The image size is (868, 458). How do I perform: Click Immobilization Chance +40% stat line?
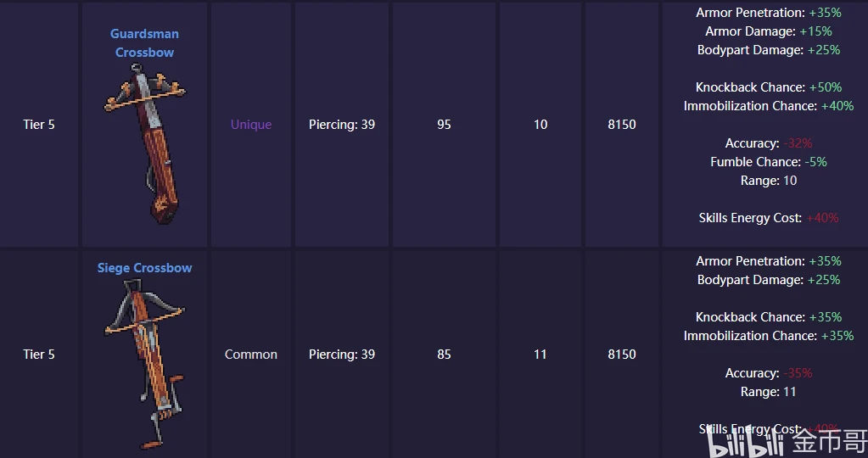pyautogui.click(x=769, y=106)
